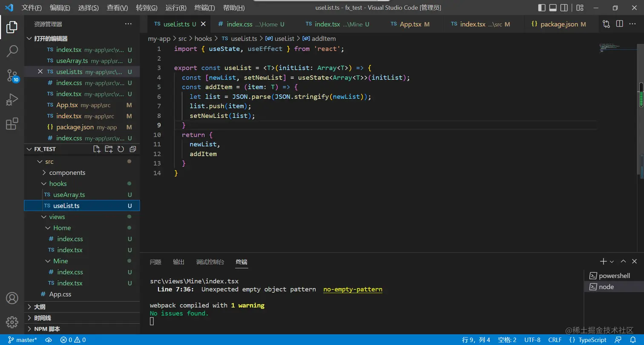Expand the components folder
This screenshot has height=345, width=644.
click(82, 173)
